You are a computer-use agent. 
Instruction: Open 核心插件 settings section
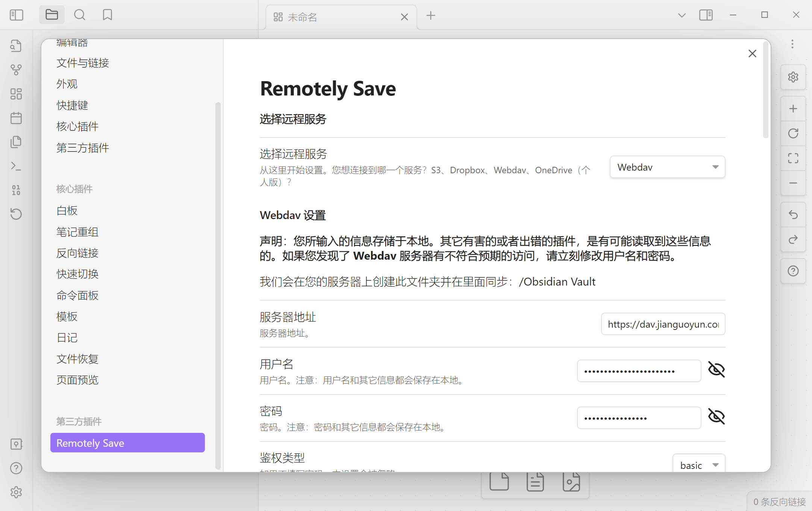point(127,126)
